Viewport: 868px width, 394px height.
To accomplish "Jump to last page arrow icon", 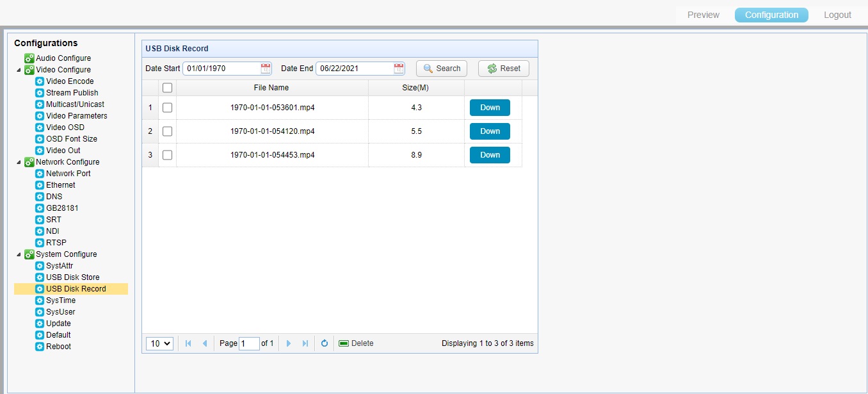I will pos(305,343).
